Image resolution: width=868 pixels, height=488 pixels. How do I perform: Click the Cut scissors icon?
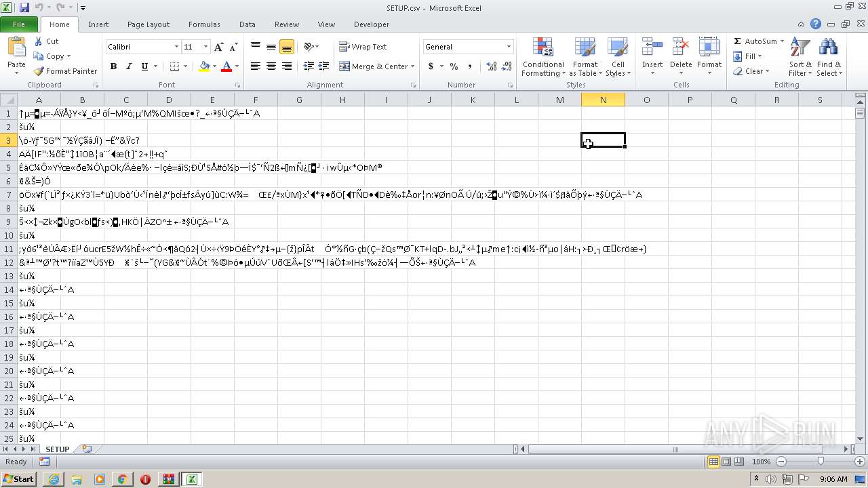pyautogui.click(x=39, y=41)
